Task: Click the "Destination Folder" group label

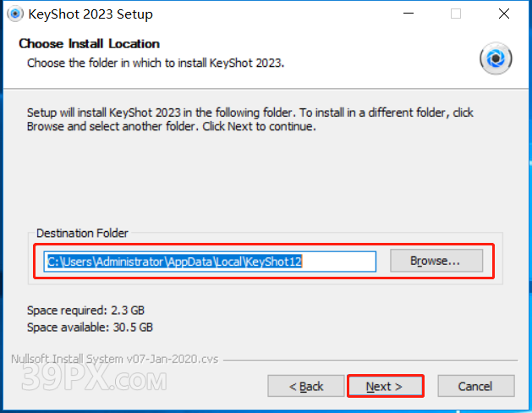Action: pos(82,233)
